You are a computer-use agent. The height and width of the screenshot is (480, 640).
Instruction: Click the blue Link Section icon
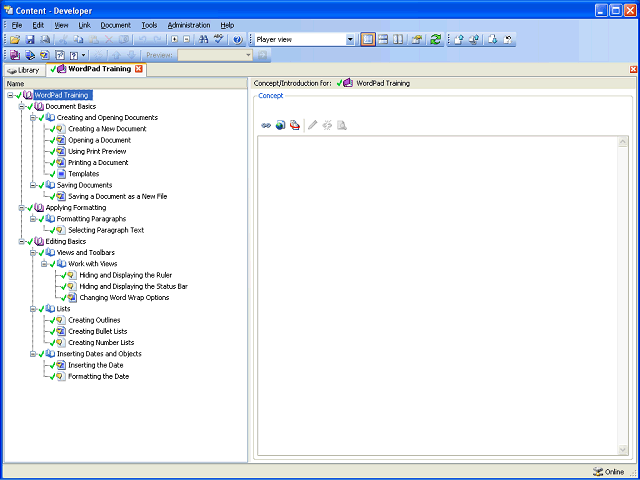[30, 55]
